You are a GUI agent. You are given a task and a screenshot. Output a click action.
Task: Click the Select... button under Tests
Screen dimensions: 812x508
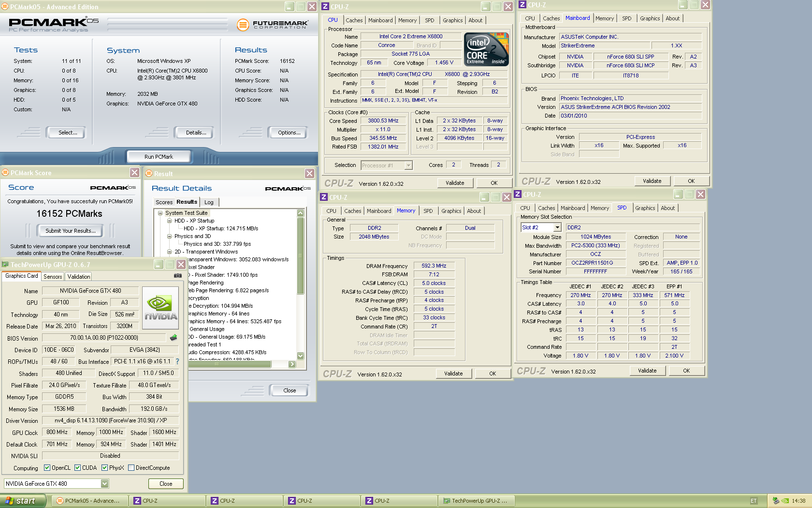[68, 133]
